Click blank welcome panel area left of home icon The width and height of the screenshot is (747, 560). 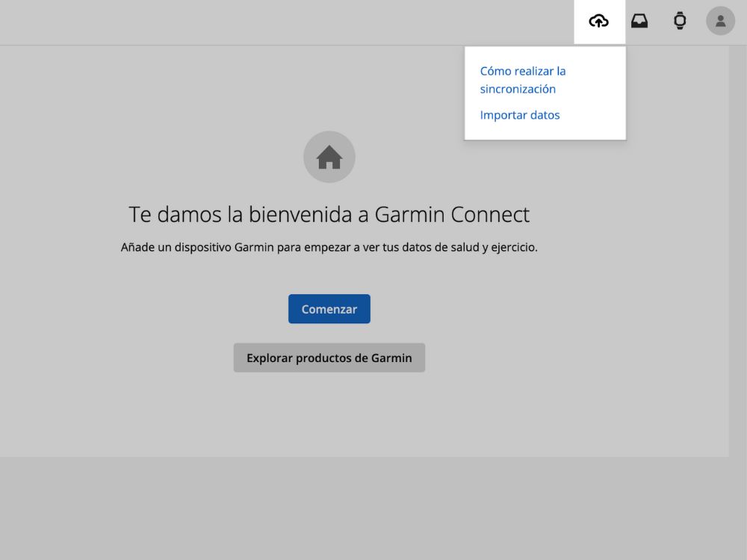(x=149, y=157)
